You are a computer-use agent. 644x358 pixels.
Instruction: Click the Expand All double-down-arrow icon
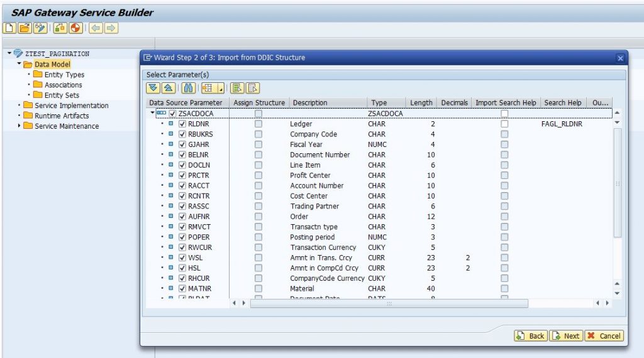coord(153,88)
